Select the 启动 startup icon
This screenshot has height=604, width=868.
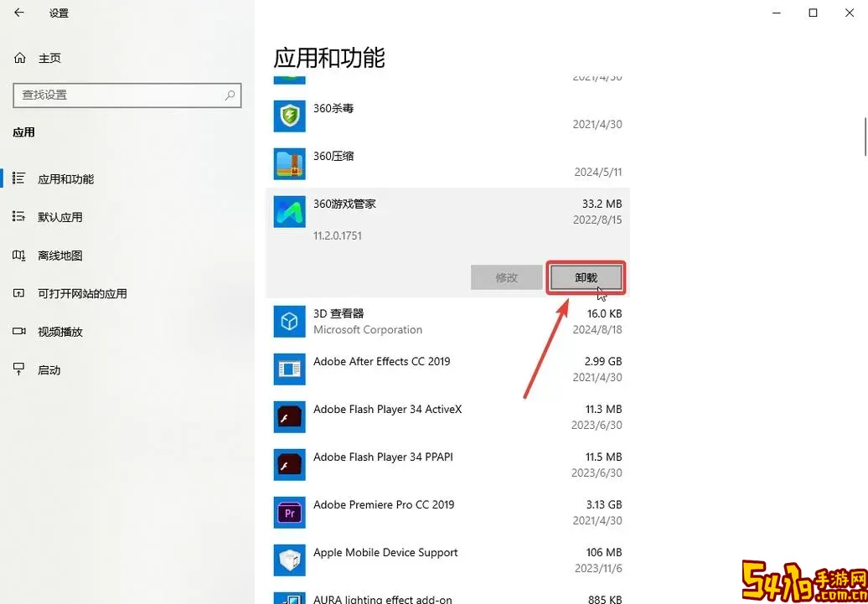click(18, 369)
